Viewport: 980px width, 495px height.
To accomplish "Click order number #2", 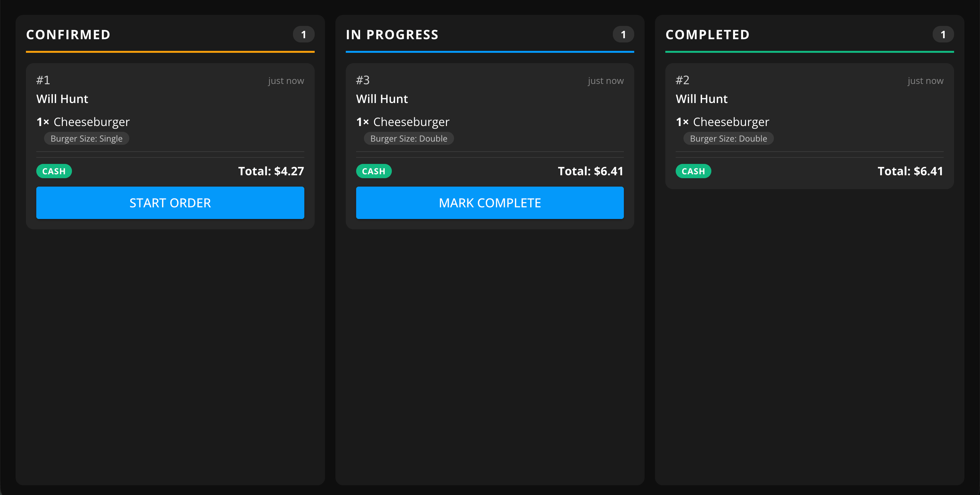I will click(x=682, y=80).
